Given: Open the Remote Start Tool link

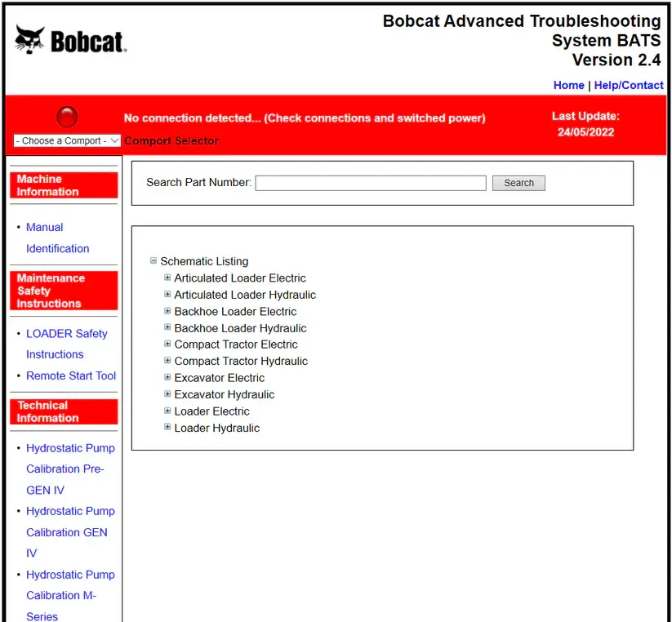Looking at the screenshot, I should tap(71, 375).
